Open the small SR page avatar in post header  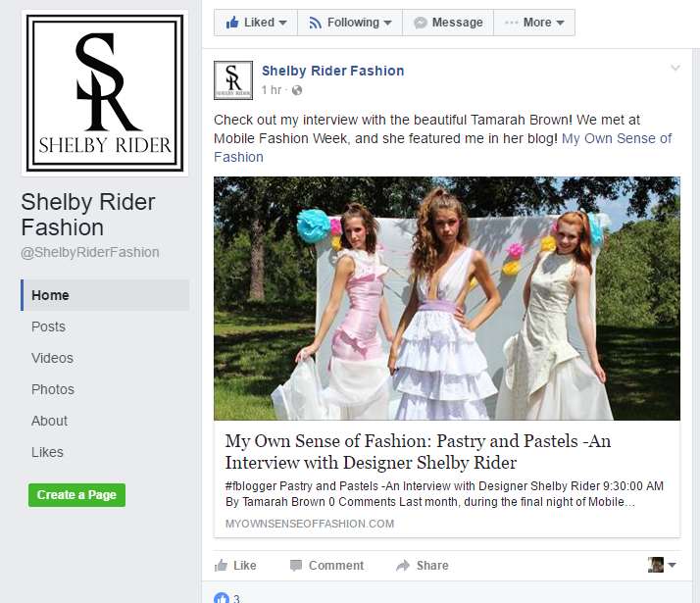(233, 80)
